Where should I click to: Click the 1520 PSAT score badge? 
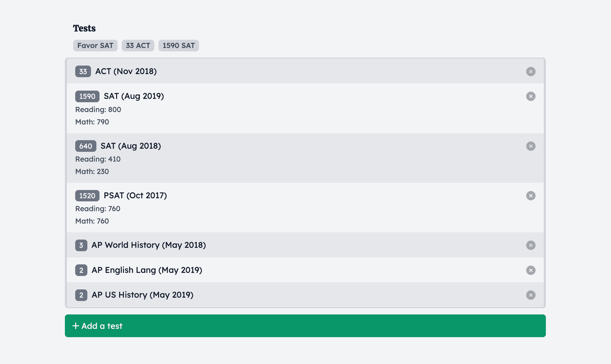click(87, 196)
